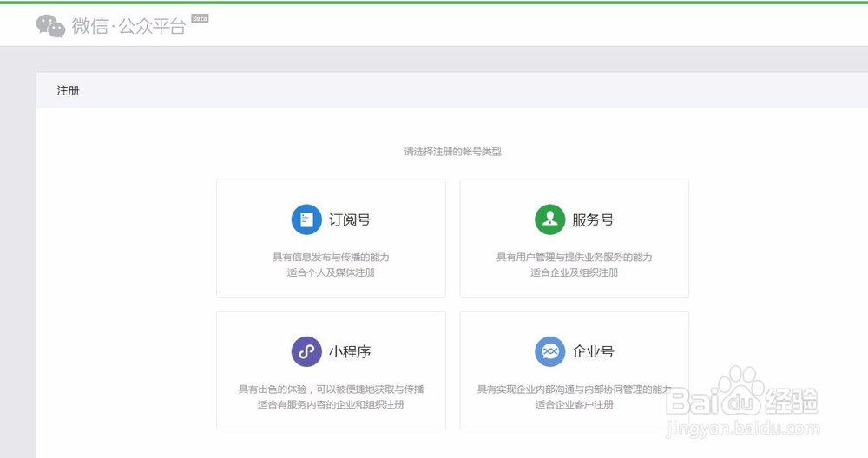Click the green 服务号 person icon
The height and width of the screenshot is (458, 868).
(549, 219)
